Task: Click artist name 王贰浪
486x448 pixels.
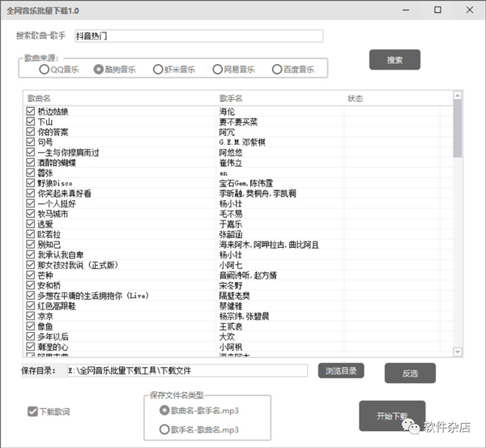Action: 231,326
